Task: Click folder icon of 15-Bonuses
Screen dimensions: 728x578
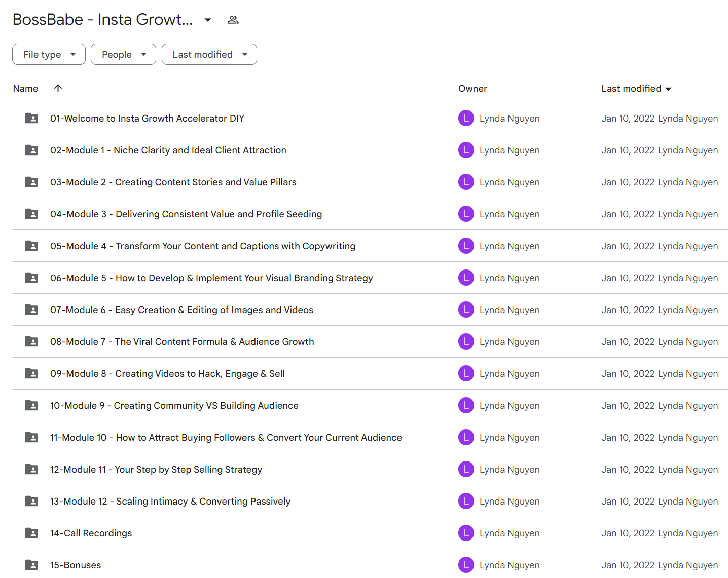Action: coord(31,565)
